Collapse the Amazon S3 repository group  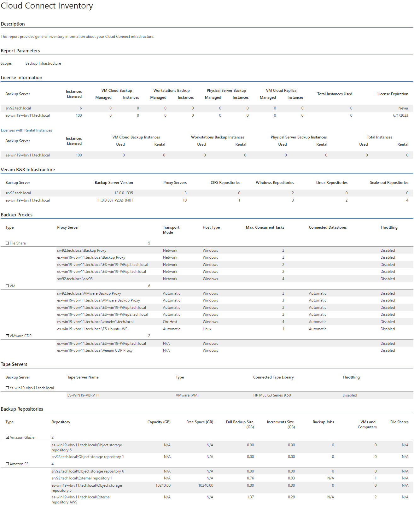[x=7, y=464]
